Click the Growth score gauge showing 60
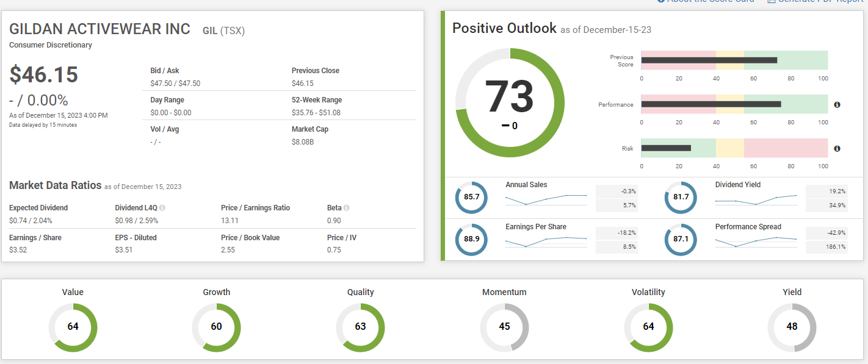The width and height of the screenshot is (868, 364). point(217,327)
